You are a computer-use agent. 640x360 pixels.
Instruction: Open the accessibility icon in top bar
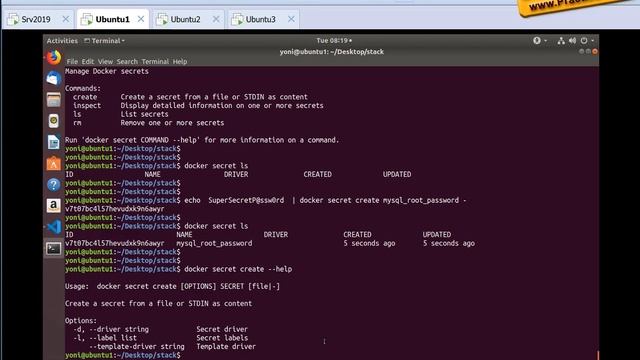(x=537, y=40)
